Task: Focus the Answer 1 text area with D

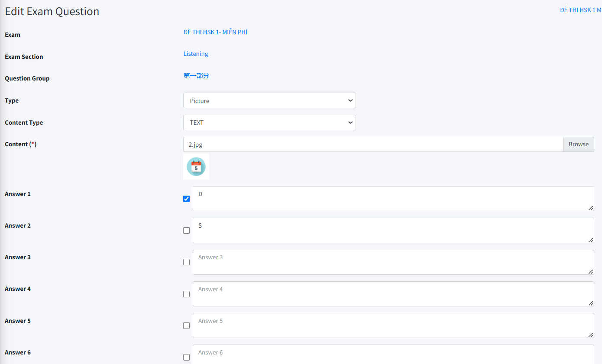Action: pos(393,199)
